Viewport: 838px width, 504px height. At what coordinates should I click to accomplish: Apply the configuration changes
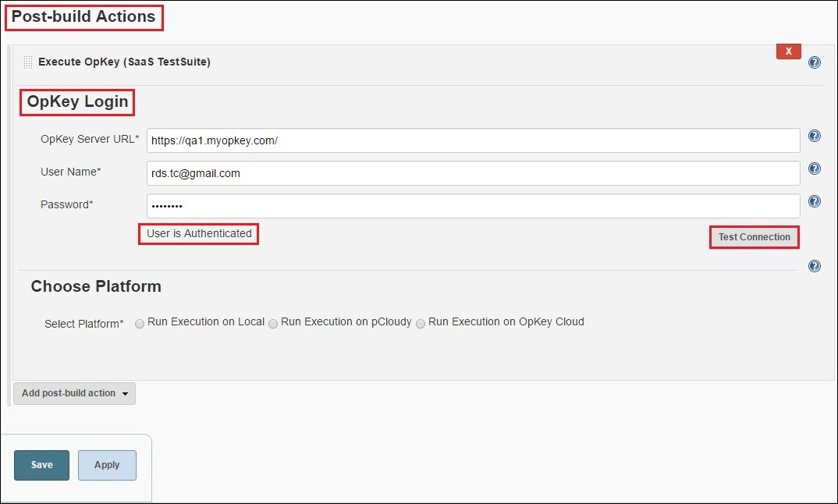107,465
